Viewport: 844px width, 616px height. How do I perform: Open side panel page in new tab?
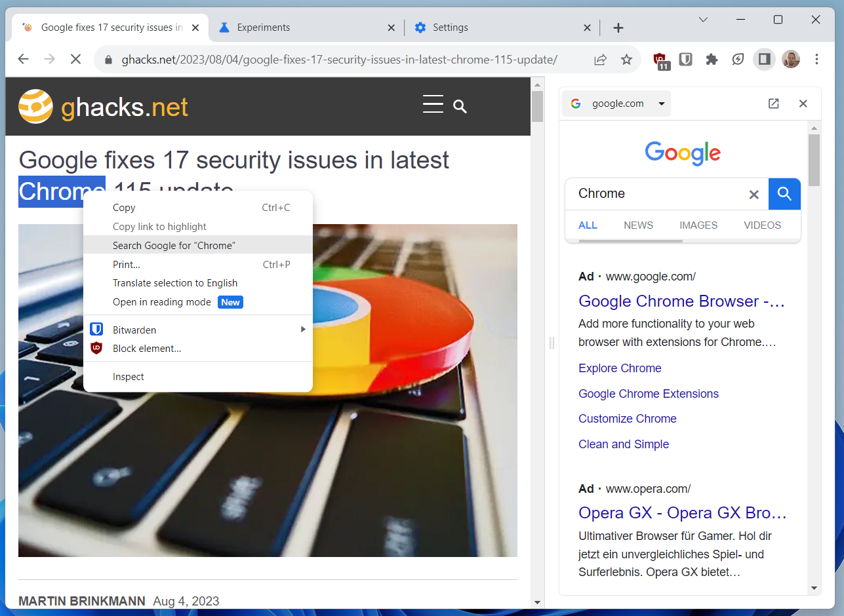coord(774,104)
